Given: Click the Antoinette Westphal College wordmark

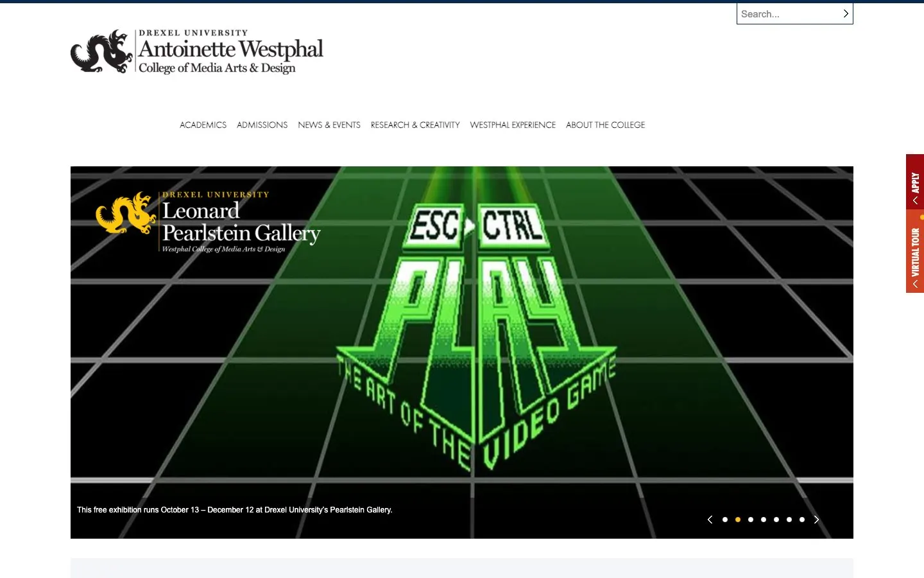Looking at the screenshot, I should click(231, 52).
